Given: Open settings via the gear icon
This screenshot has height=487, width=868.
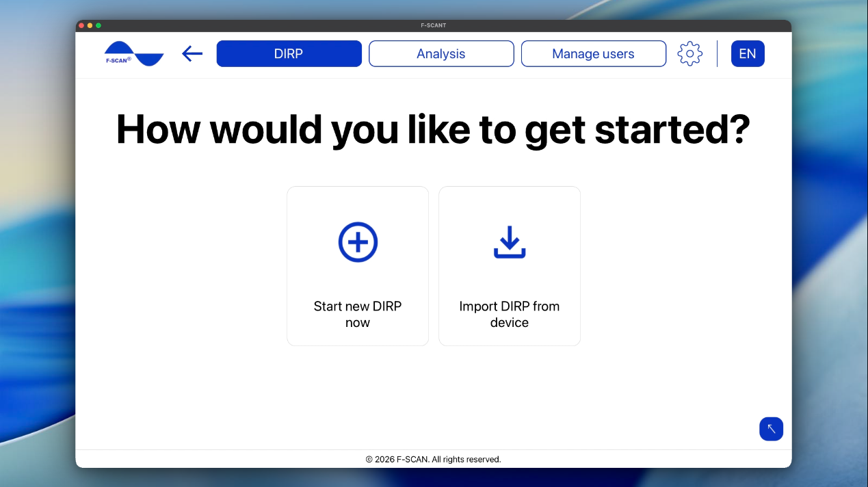Looking at the screenshot, I should [x=689, y=53].
